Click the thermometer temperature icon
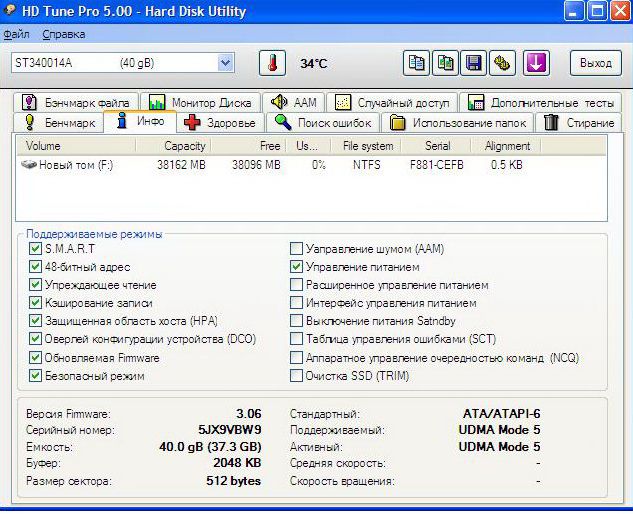Screen dimensions: 633x514 tap(272, 63)
